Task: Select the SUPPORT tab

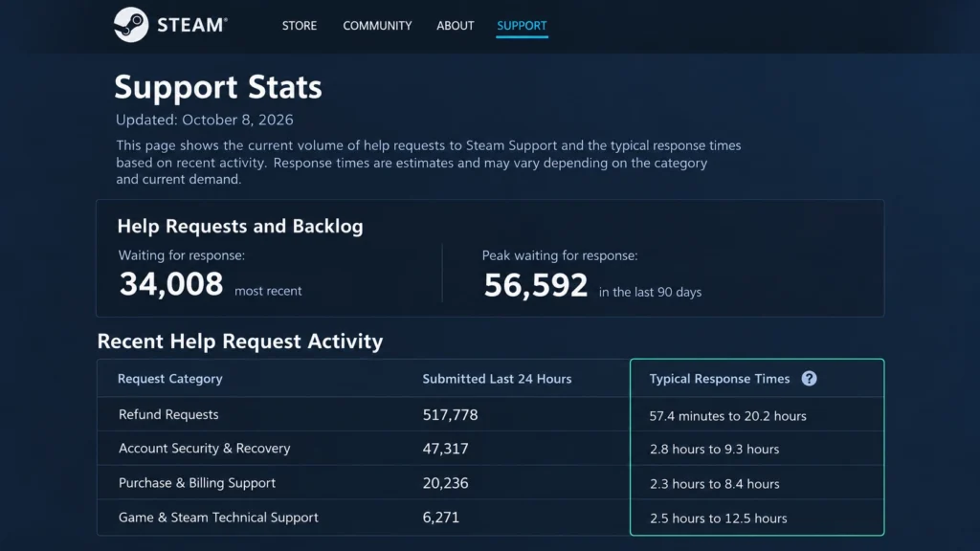Action: pyautogui.click(x=522, y=26)
